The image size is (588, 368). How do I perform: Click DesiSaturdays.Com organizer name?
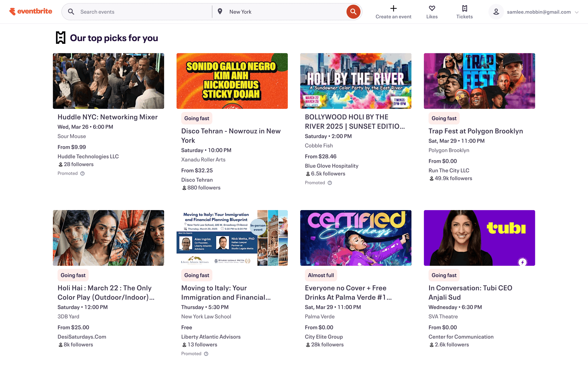(x=82, y=337)
